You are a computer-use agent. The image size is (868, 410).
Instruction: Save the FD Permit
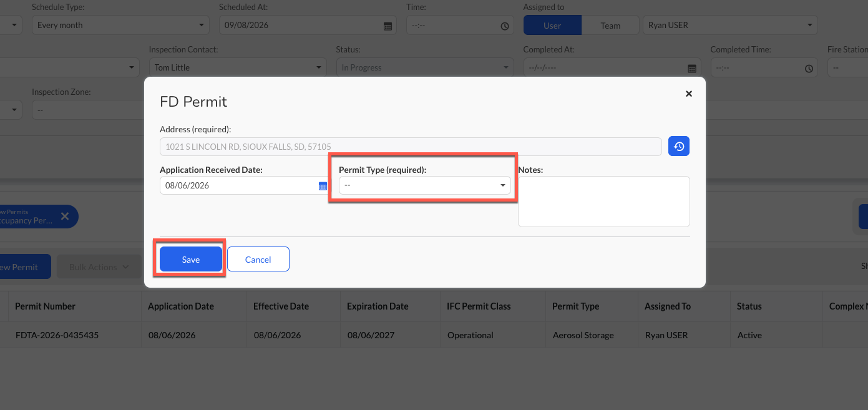pyautogui.click(x=191, y=259)
